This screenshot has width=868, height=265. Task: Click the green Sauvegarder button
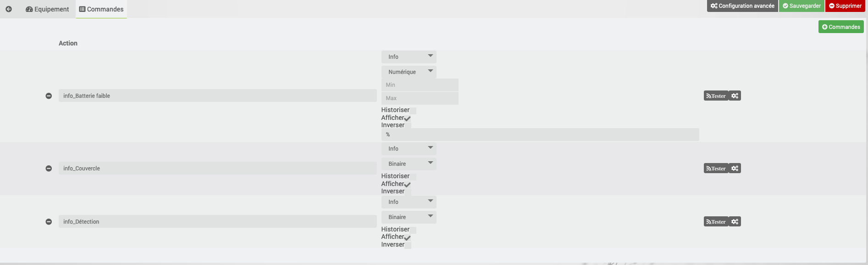coord(802,6)
